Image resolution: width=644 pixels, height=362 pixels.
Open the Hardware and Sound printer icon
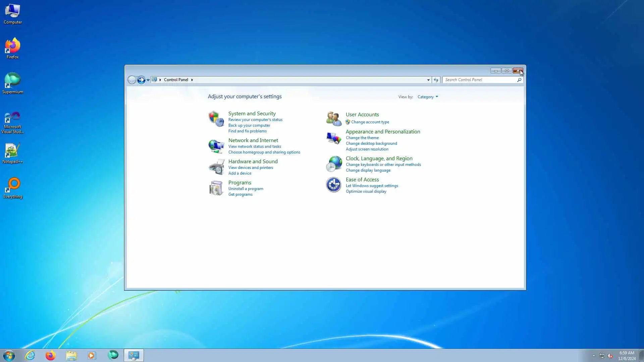216,167
